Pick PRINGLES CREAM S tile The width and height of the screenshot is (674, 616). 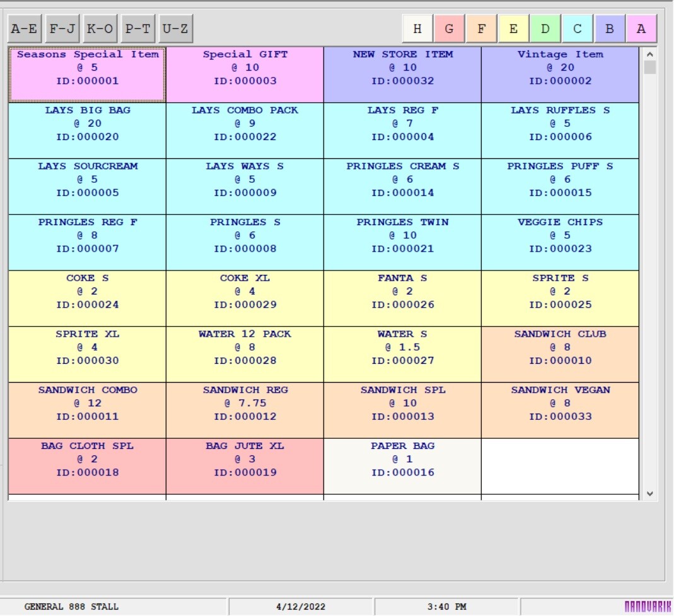pyautogui.click(x=403, y=187)
